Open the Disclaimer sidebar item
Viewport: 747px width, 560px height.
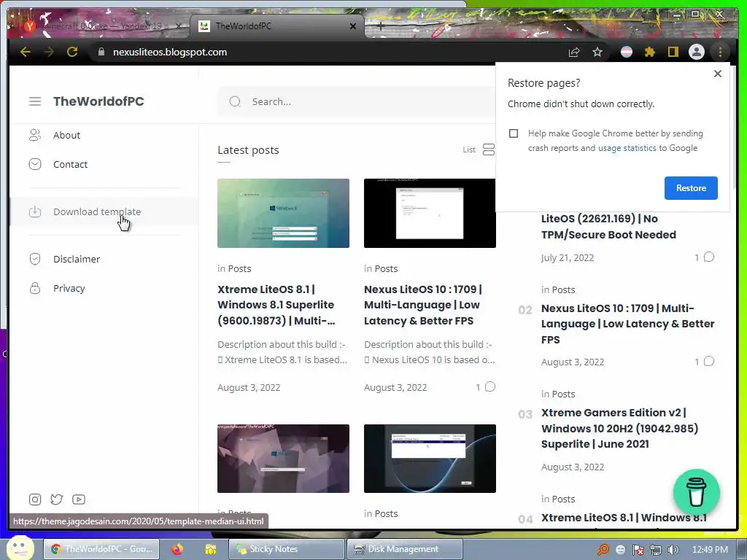click(x=76, y=259)
